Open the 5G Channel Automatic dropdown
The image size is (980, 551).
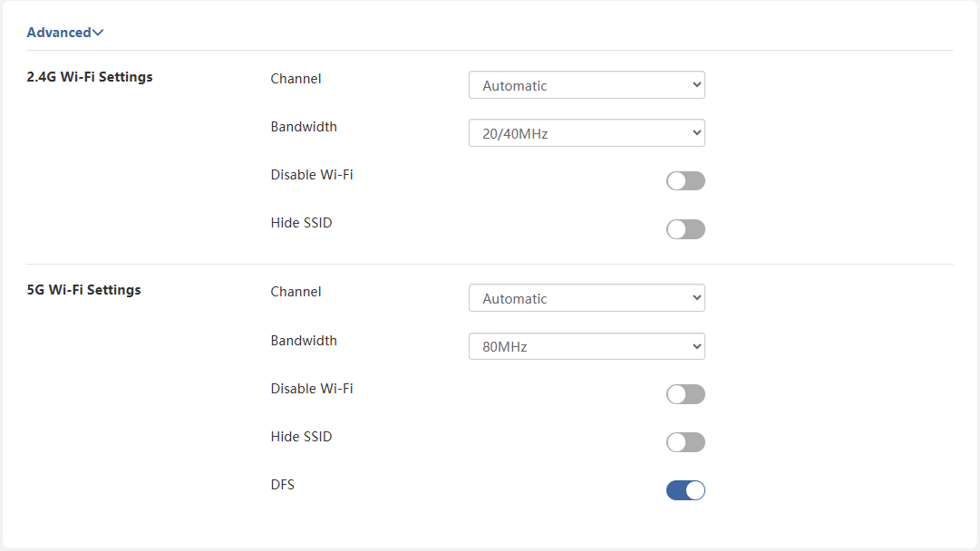click(587, 298)
